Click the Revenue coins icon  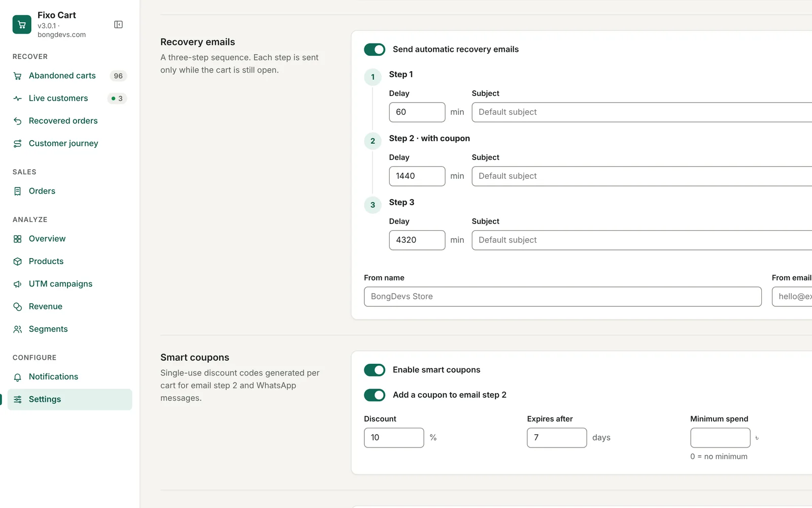pyautogui.click(x=18, y=306)
